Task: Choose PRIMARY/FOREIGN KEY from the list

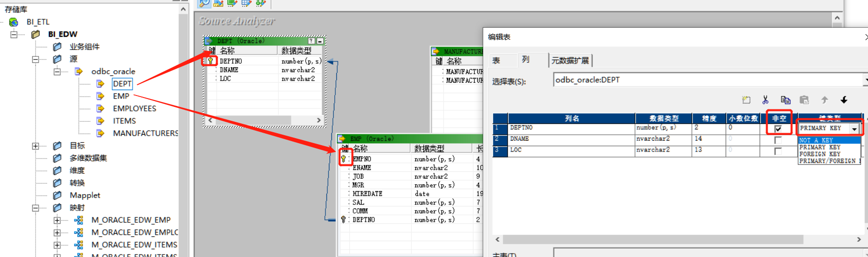Action: 829,161
